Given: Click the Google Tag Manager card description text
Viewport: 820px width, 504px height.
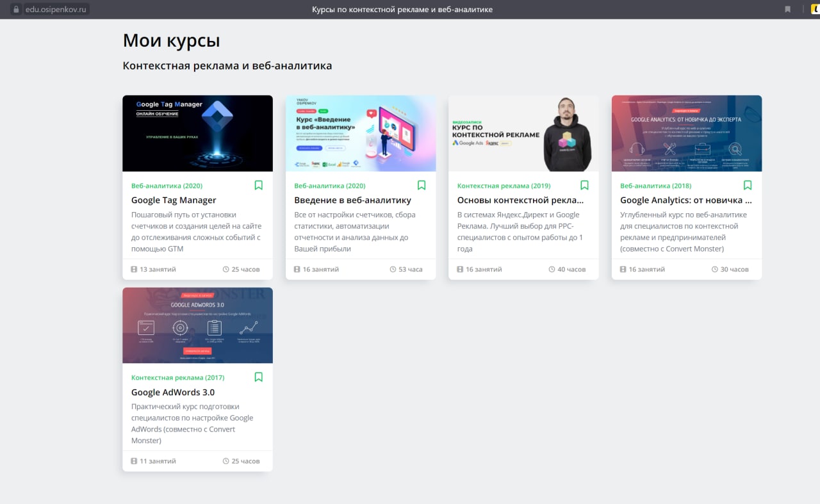Looking at the screenshot, I should [x=196, y=232].
